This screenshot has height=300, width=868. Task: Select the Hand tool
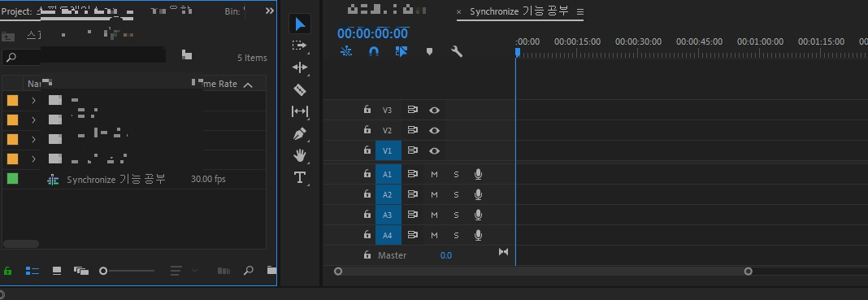(299, 155)
